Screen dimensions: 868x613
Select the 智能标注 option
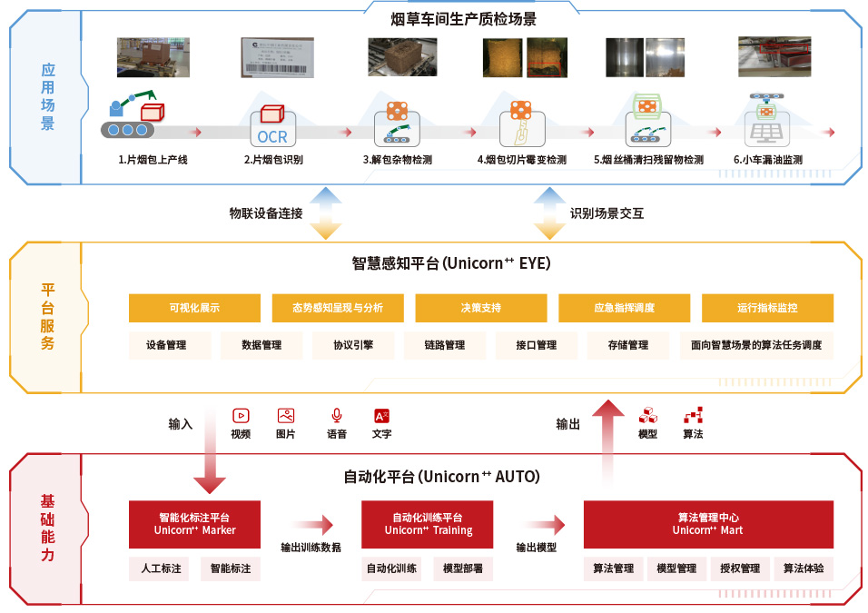click(231, 569)
